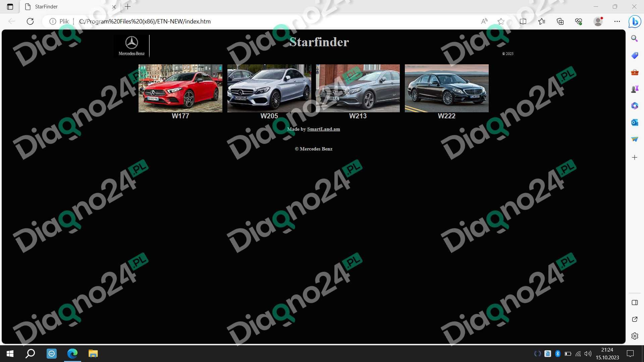The height and width of the screenshot is (362, 644).
Task: Click the Starfinder page heading
Action: pyautogui.click(x=319, y=42)
